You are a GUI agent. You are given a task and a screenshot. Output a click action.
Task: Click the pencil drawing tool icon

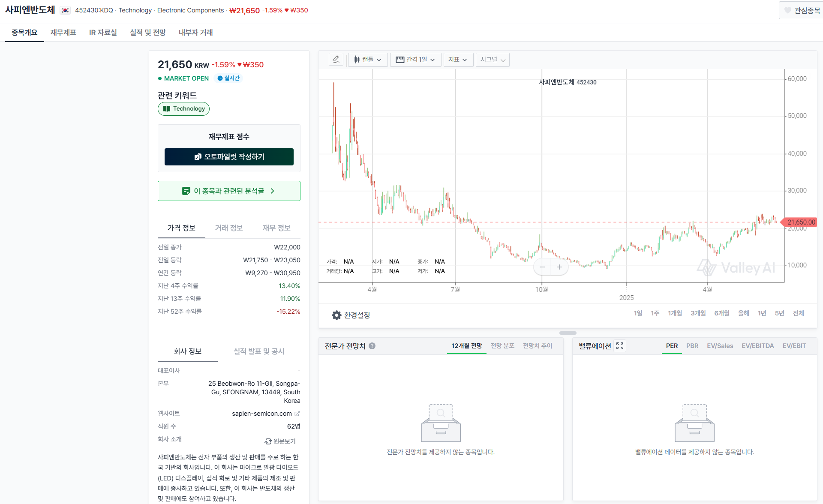(336, 59)
